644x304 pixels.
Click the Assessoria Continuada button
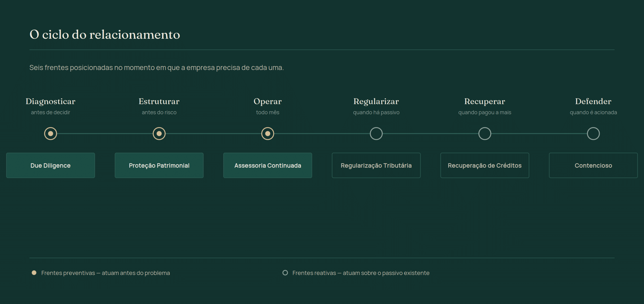tap(268, 165)
